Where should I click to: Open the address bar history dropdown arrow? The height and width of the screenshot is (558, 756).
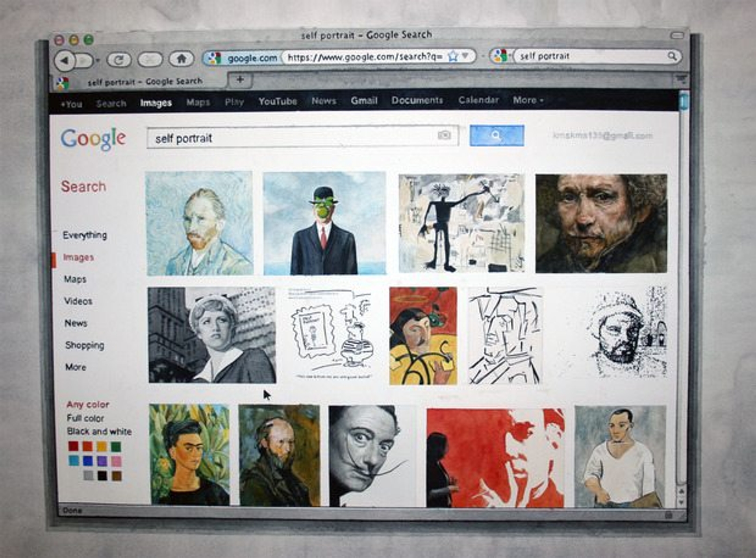[x=465, y=55]
